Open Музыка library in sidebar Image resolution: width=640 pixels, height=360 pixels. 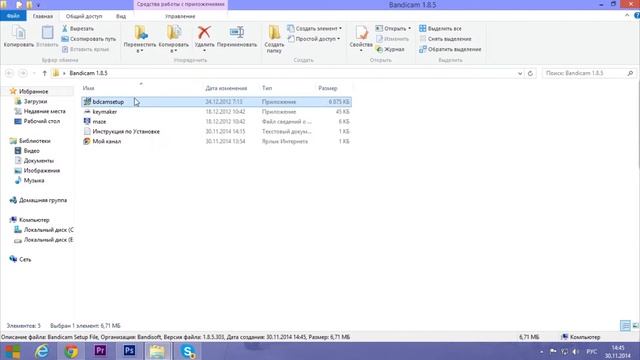[29, 180]
